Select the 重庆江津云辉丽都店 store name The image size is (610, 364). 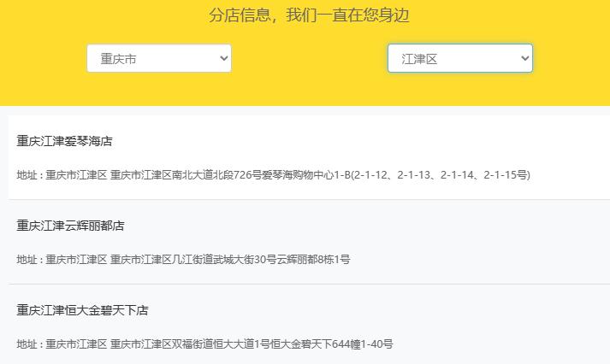(x=70, y=226)
